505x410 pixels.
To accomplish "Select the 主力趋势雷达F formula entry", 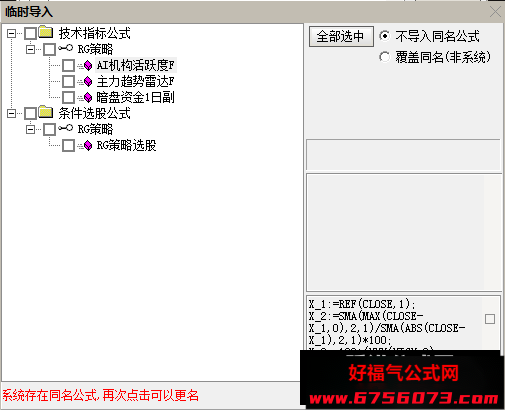I will tap(135, 81).
